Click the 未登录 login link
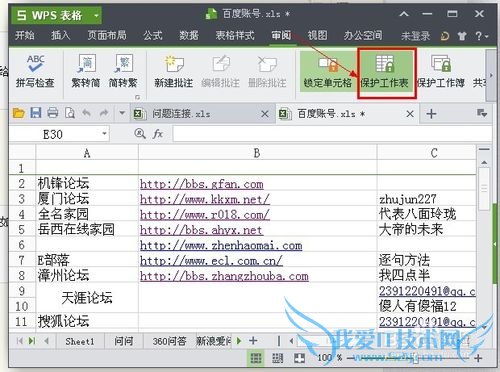This screenshot has width=500, height=372. [415, 36]
